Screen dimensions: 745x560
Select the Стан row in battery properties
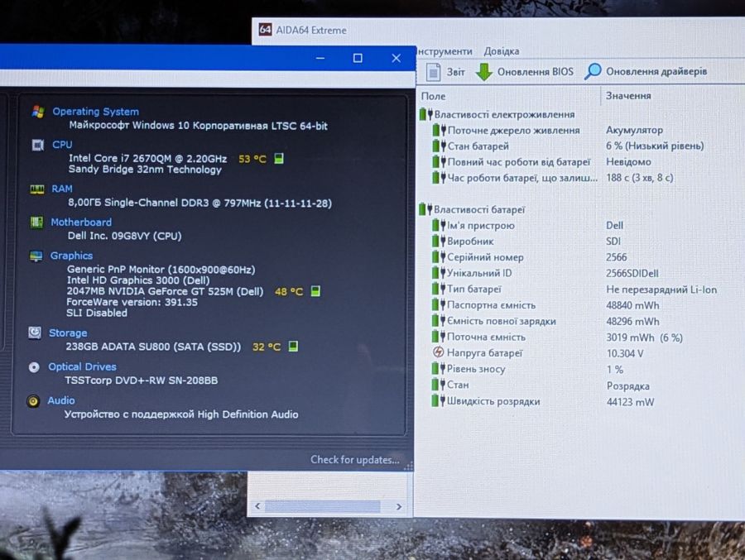582,385
